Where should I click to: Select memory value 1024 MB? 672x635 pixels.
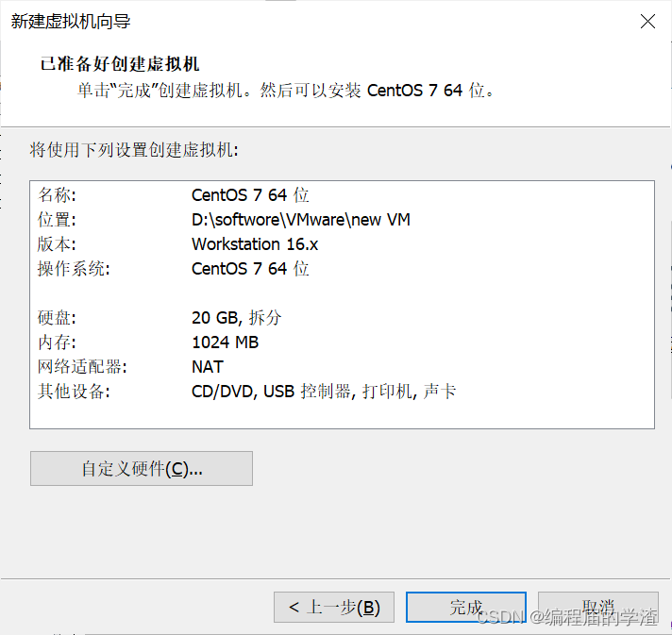[x=225, y=343]
